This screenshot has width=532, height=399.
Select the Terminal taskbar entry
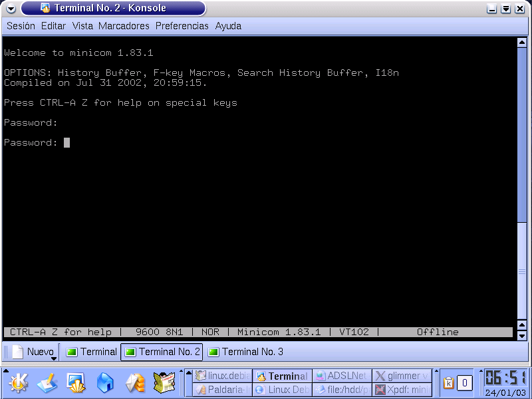282,376
